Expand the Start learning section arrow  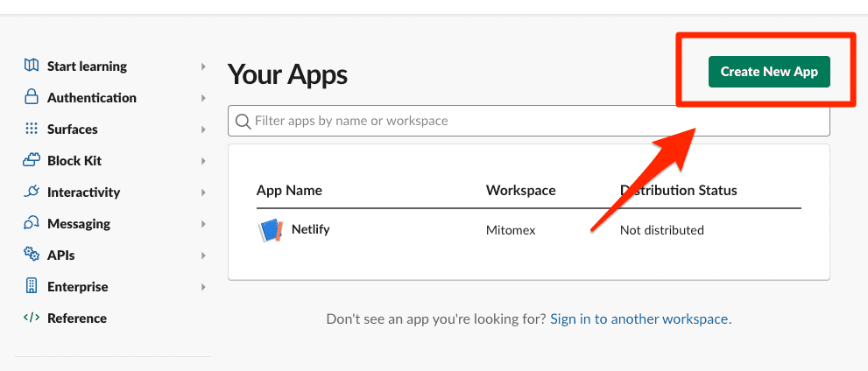tap(203, 66)
